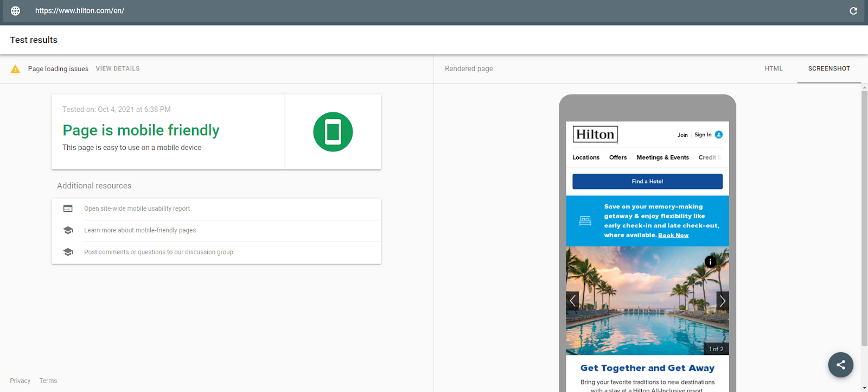This screenshot has width=868, height=392.
Task: Click the bed icon in the blue banner
Action: pos(585,220)
